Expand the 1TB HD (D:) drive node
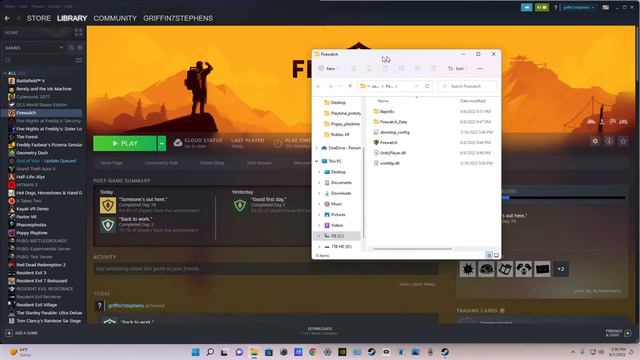 (319, 247)
